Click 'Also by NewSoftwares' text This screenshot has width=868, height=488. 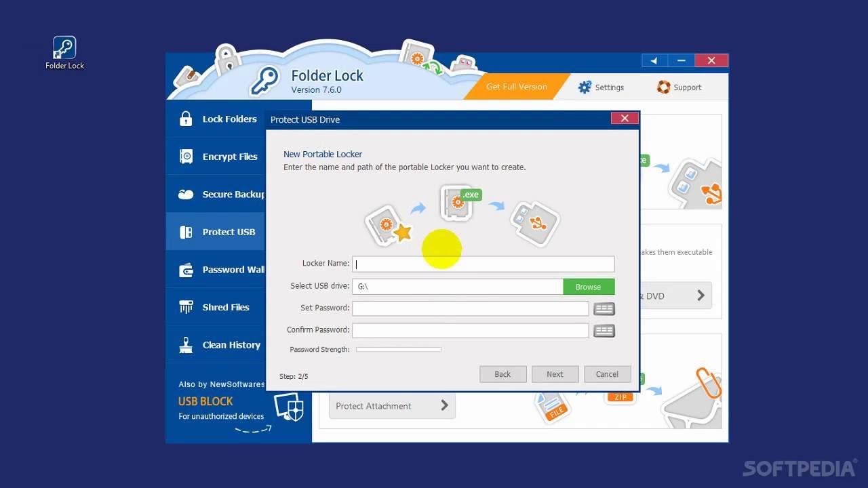point(222,384)
